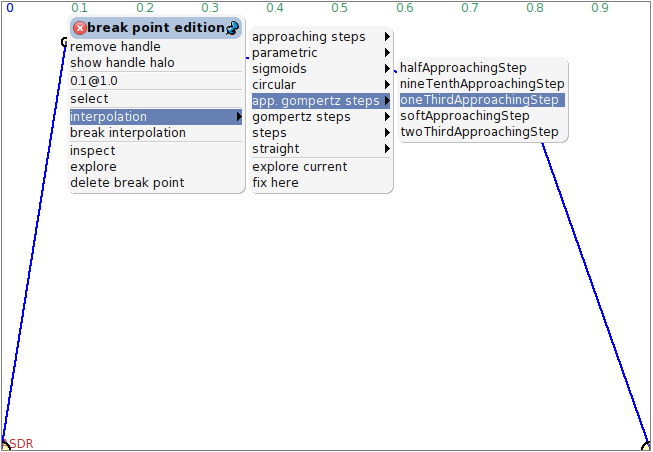
Task: Select twoThirdApproachingStep
Action: click(482, 132)
